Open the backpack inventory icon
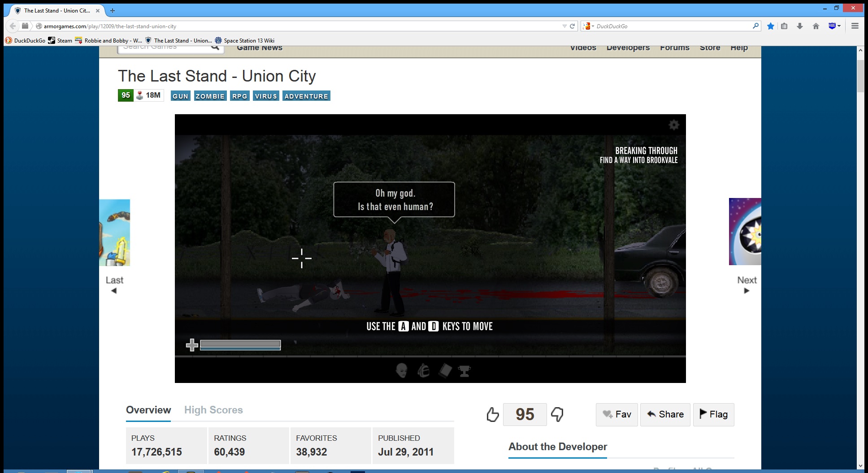 pyautogui.click(x=423, y=370)
